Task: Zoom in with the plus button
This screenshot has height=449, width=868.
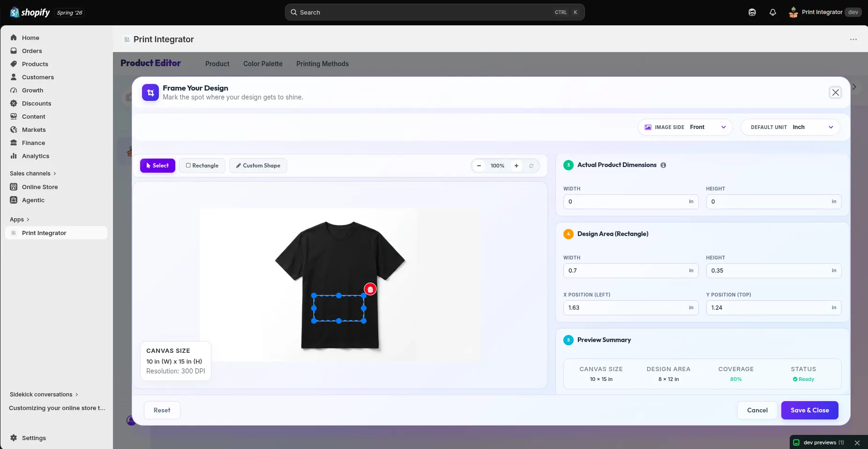Action: 516,166
